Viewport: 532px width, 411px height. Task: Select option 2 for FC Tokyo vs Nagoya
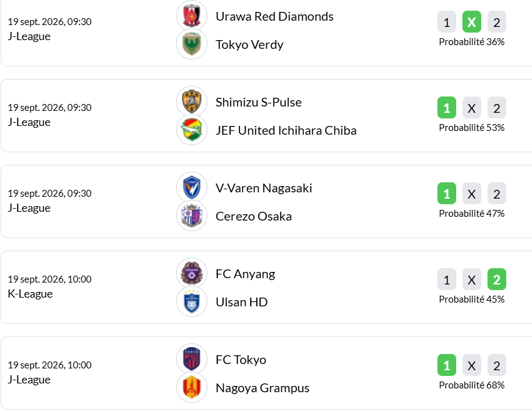[x=497, y=365]
